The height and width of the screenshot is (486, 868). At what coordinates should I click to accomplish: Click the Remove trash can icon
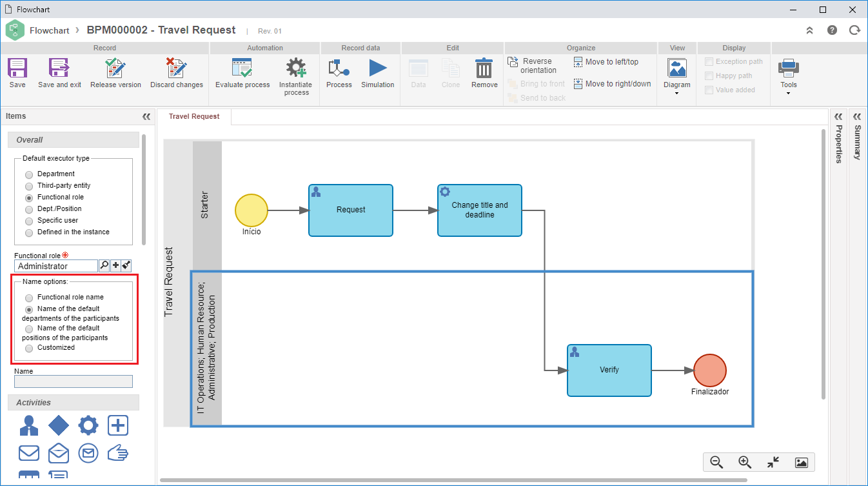tap(484, 68)
